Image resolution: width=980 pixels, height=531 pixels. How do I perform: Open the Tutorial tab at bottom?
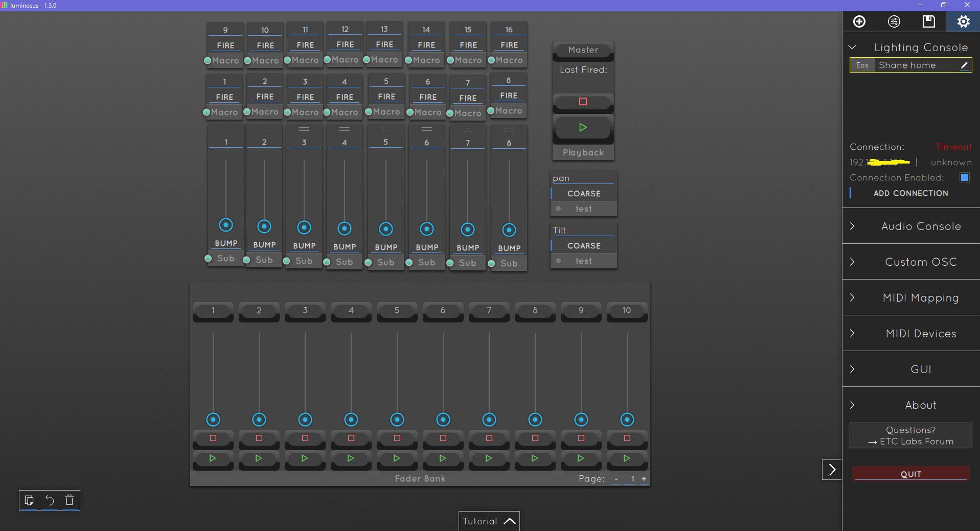489,521
